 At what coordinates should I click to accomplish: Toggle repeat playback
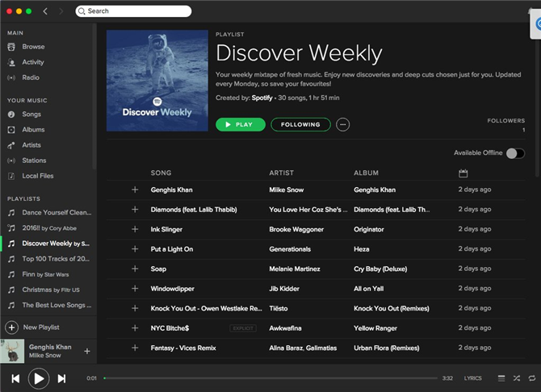coord(531,378)
